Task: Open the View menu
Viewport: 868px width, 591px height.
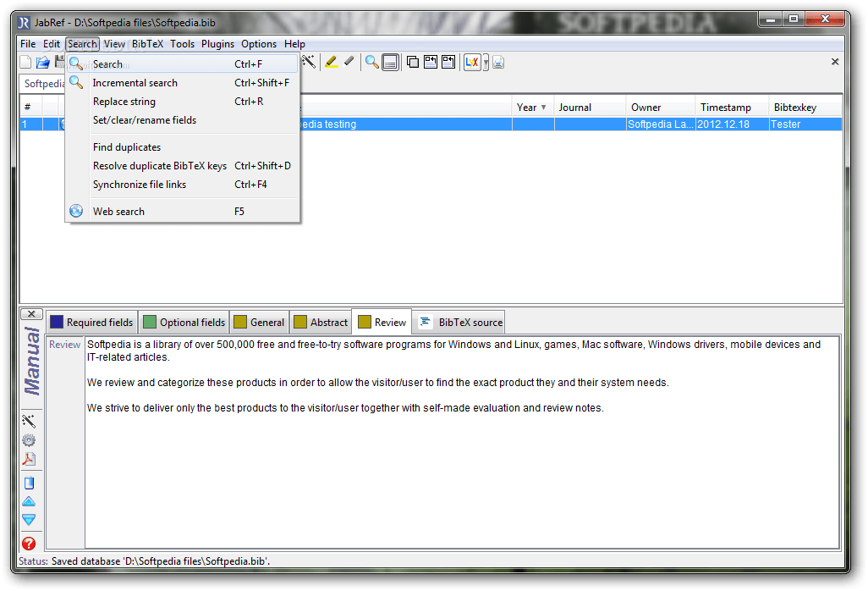Action: pos(114,44)
